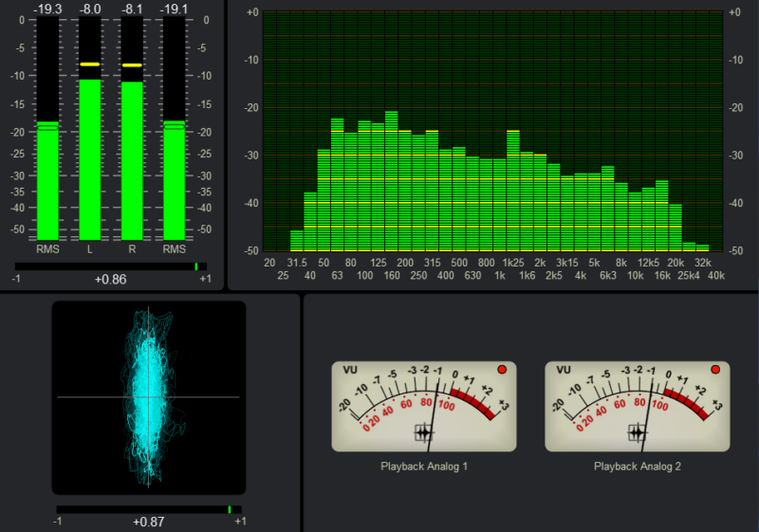Image resolution: width=759 pixels, height=532 pixels.
Task: Click the right RMS level meter bar
Action: coord(174,180)
